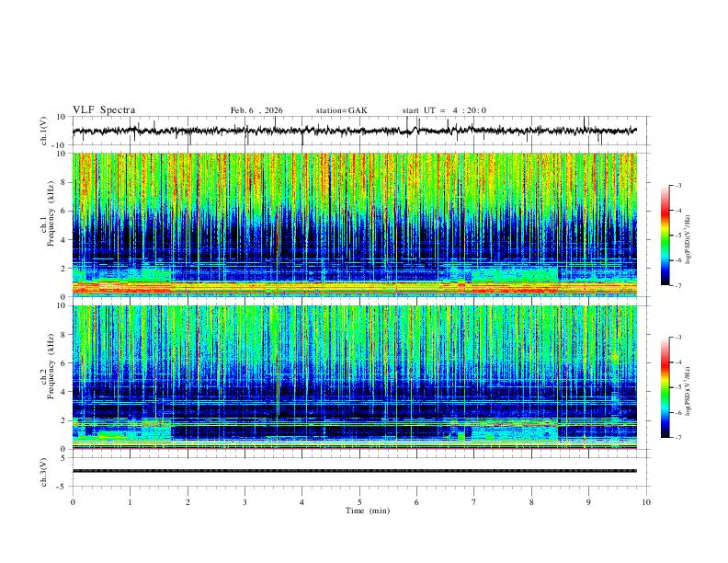Click time axis tick label "7"
The width and height of the screenshot is (728, 563).
click(474, 502)
